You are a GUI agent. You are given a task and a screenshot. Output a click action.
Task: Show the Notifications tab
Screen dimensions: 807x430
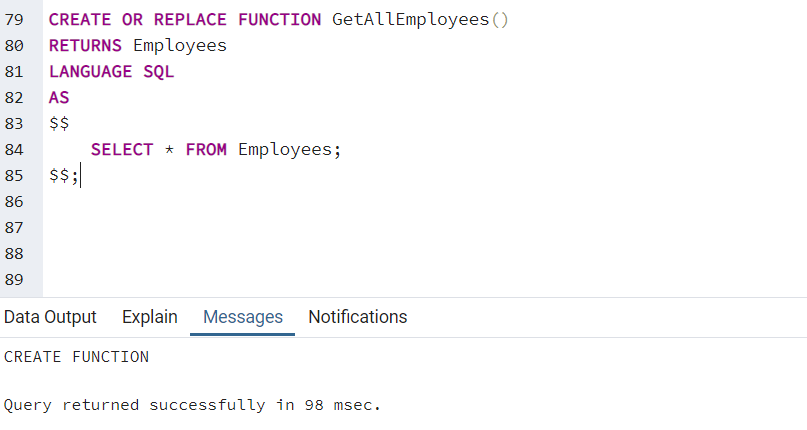point(358,317)
